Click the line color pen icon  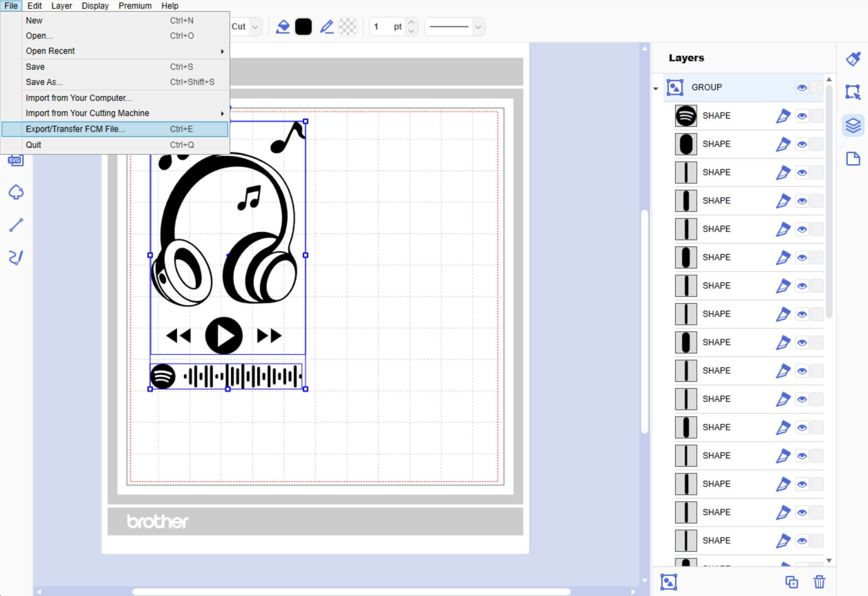(326, 27)
